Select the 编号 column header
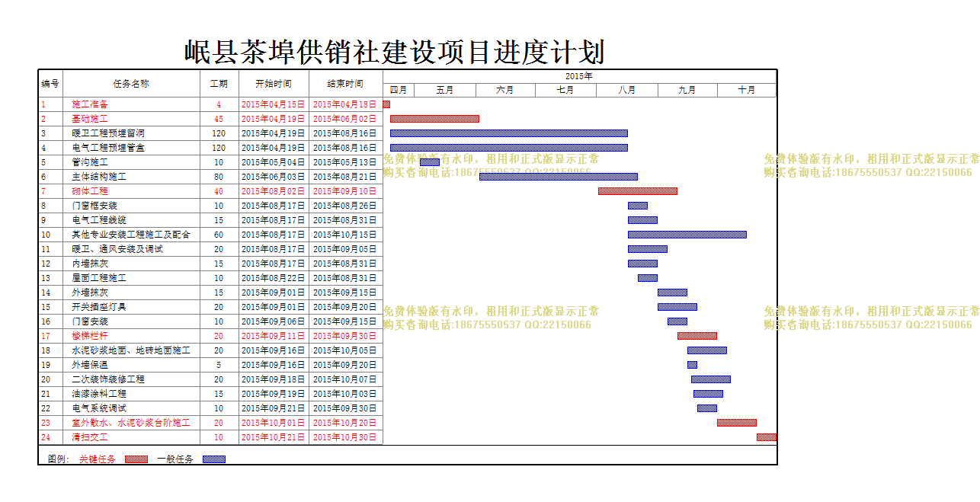 click(x=50, y=84)
